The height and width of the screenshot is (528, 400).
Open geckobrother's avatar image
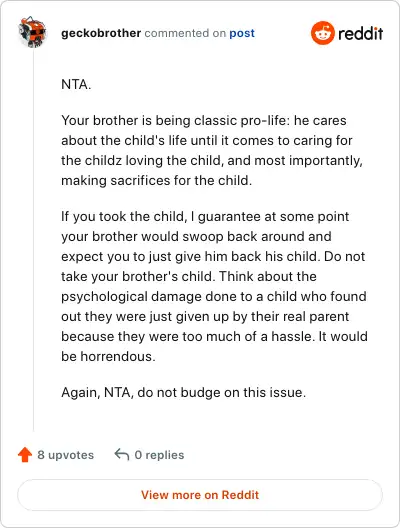tap(32, 32)
